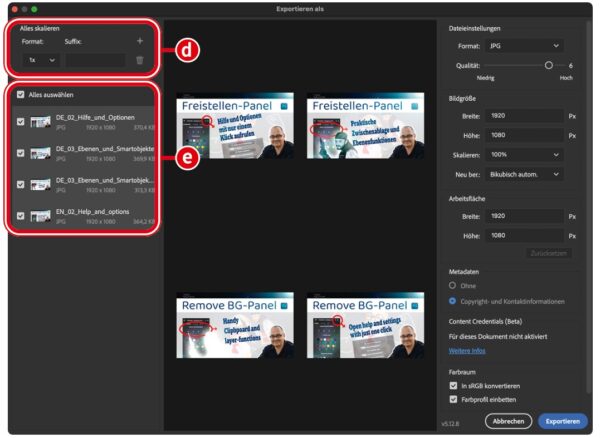Open the 1x scale factor dropdown
This screenshot has width=600, height=438.
point(41,60)
